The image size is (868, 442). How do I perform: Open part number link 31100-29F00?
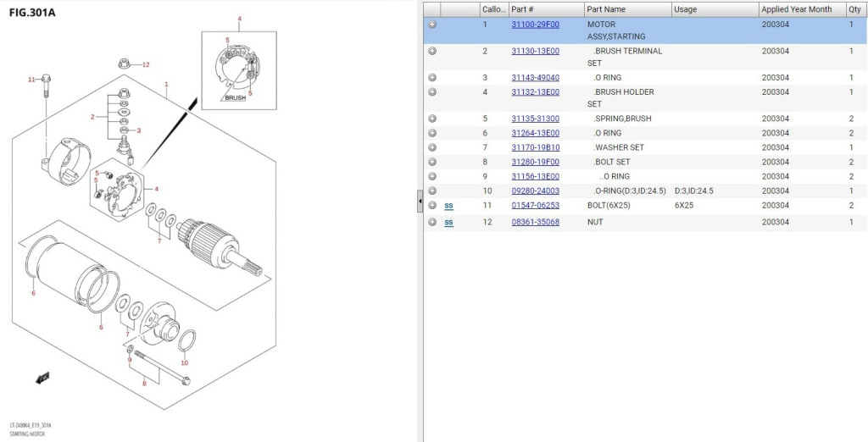pos(535,25)
